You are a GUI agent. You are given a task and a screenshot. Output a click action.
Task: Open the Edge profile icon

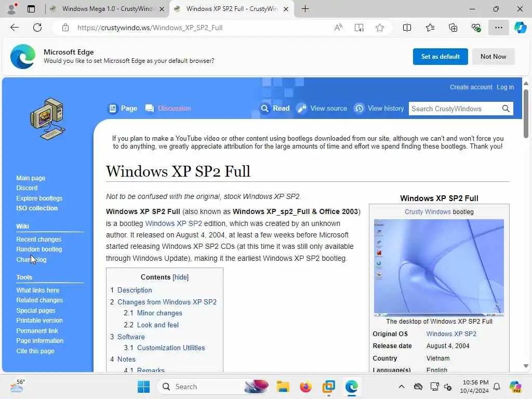12,9
